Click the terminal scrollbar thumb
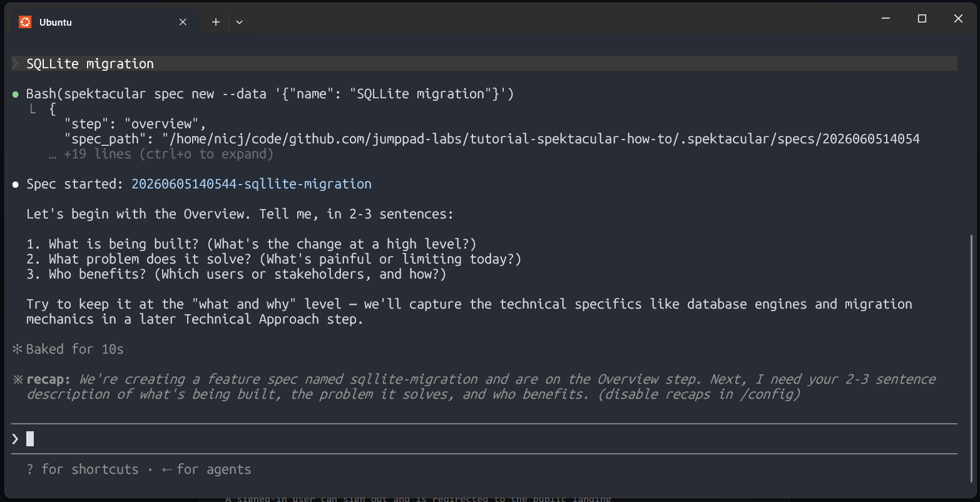This screenshot has width=980, height=502. tap(971, 359)
